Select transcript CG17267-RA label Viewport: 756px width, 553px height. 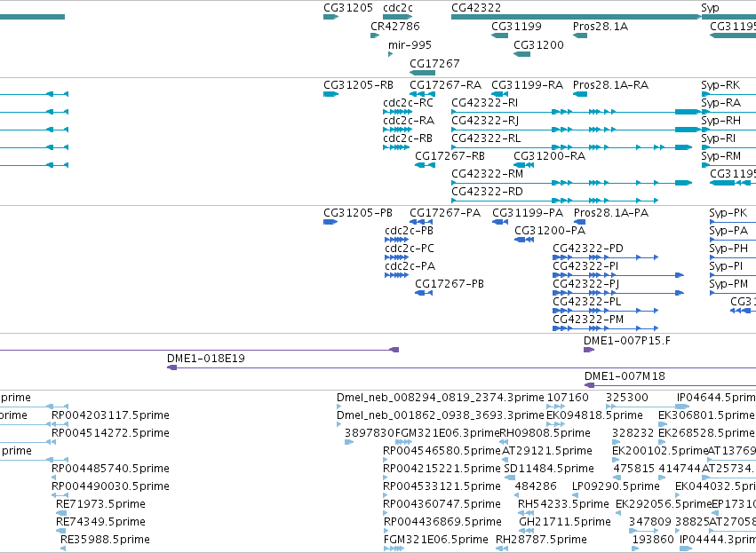point(445,85)
